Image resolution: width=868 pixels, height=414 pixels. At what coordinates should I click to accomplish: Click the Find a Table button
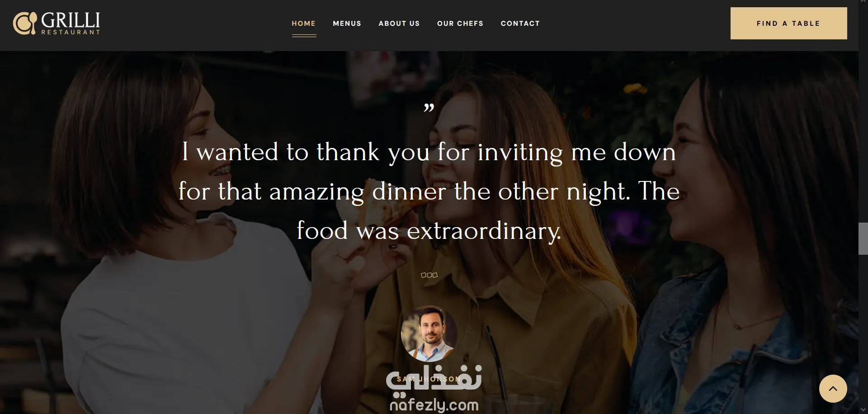[788, 23]
